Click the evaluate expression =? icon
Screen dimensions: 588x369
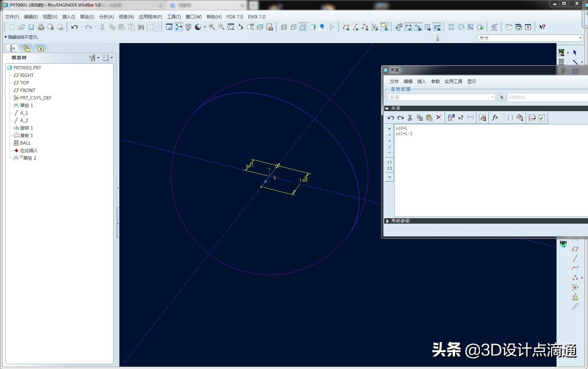coord(460,118)
